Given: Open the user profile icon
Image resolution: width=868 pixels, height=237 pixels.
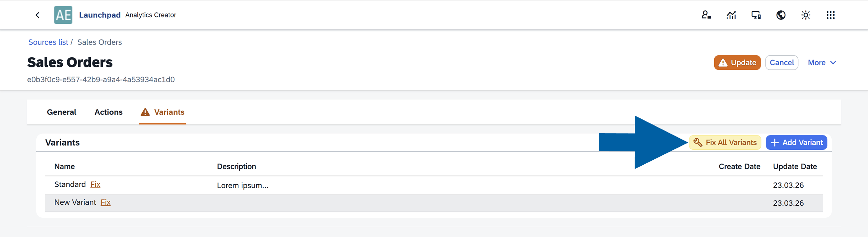Looking at the screenshot, I should 706,15.
